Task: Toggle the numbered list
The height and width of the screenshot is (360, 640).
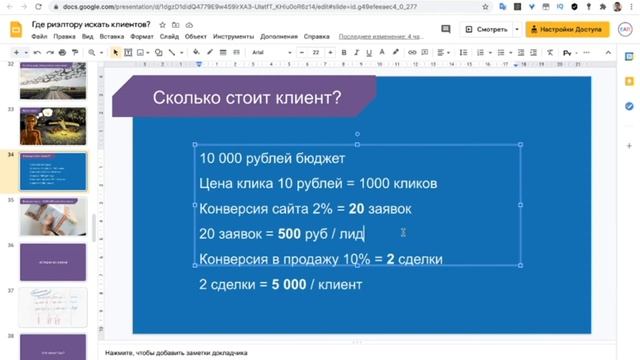Action: click(480, 53)
